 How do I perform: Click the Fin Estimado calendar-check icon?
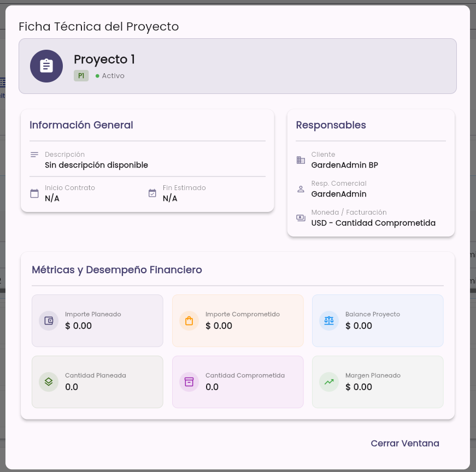pos(152,193)
